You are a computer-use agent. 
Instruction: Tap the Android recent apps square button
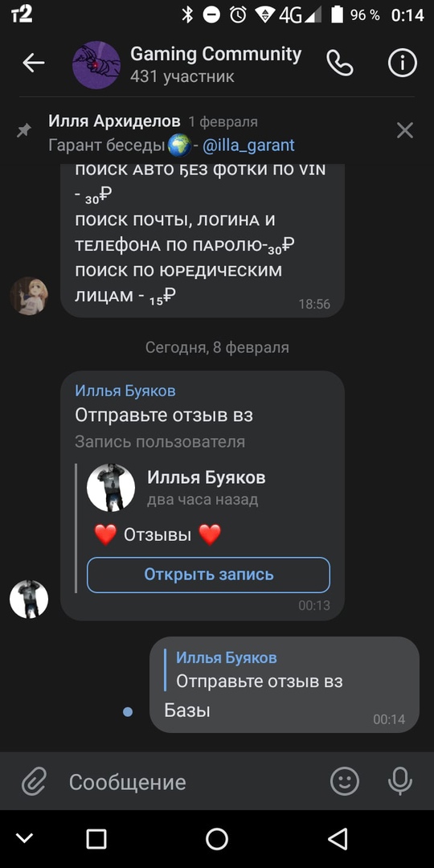pos(96,838)
